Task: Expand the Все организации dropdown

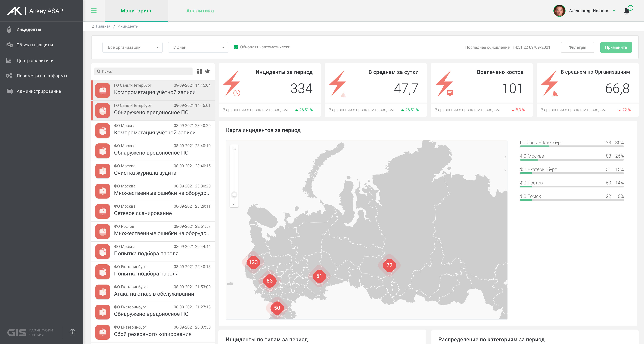Action: [x=132, y=47]
